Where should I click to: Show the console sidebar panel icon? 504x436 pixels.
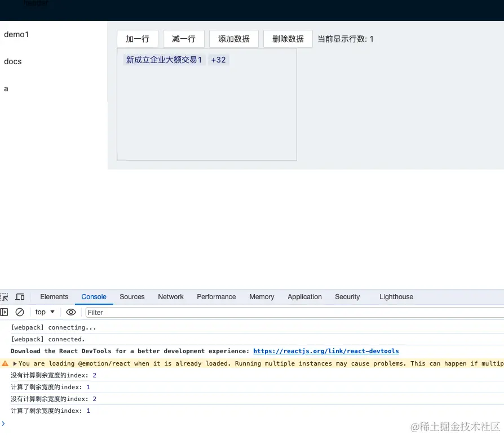(x=4, y=312)
